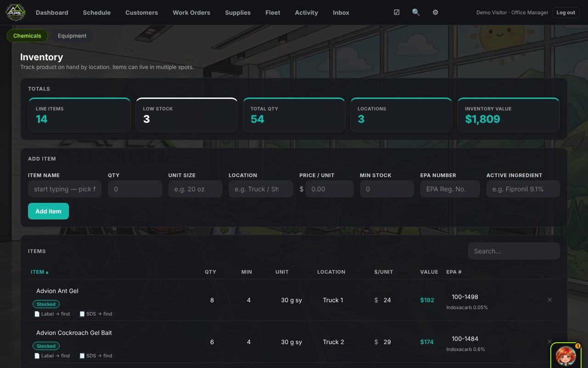588x368 pixels.
Task: Go to the Fleet page
Action: click(x=273, y=12)
